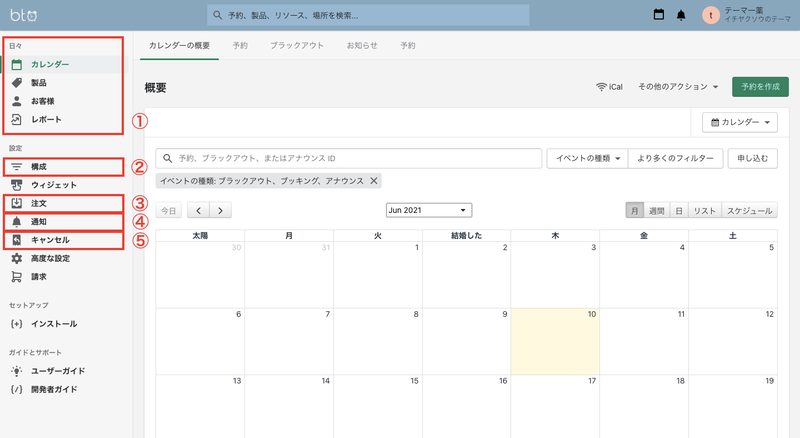Click 木 column header
Image resolution: width=800 pixels, height=438 pixels.
pyautogui.click(x=555, y=235)
